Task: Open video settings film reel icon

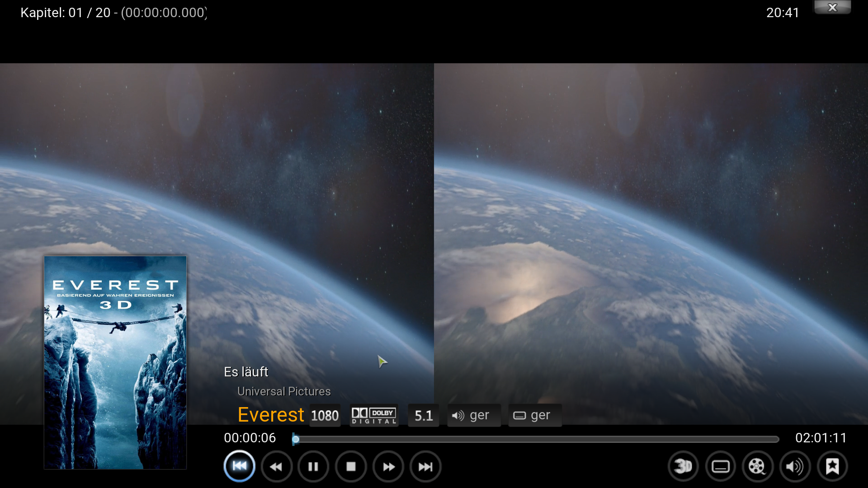Action: pyautogui.click(x=758, y=466)
